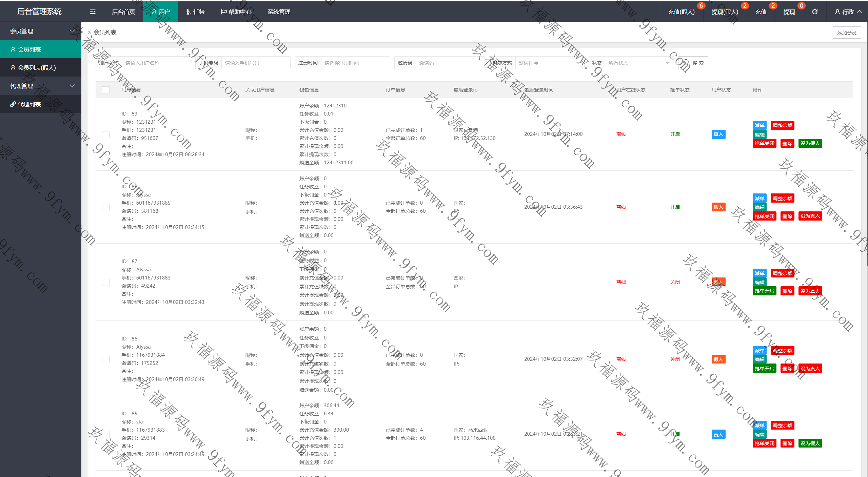Open the 系统管理 top menu

point(279,12)
